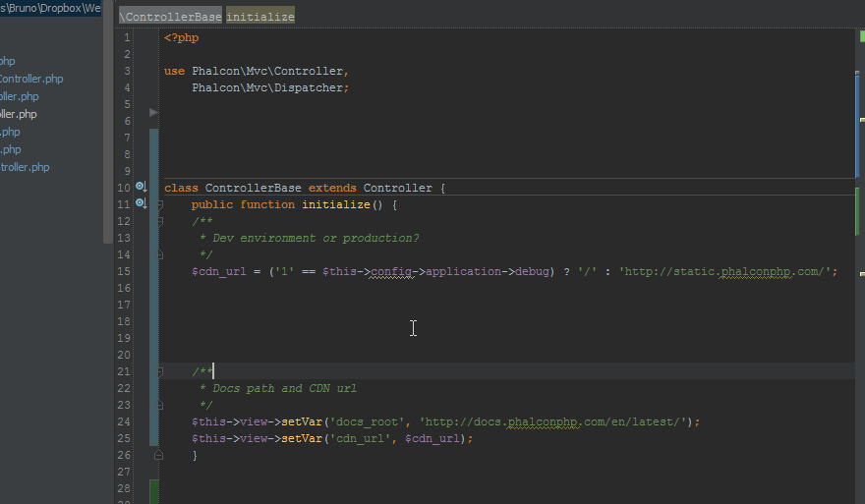Image resolution: width=865 pixels, height=504 pixels.
Task: Click the project tree vertical scrollbar
Action: point(108,121)
